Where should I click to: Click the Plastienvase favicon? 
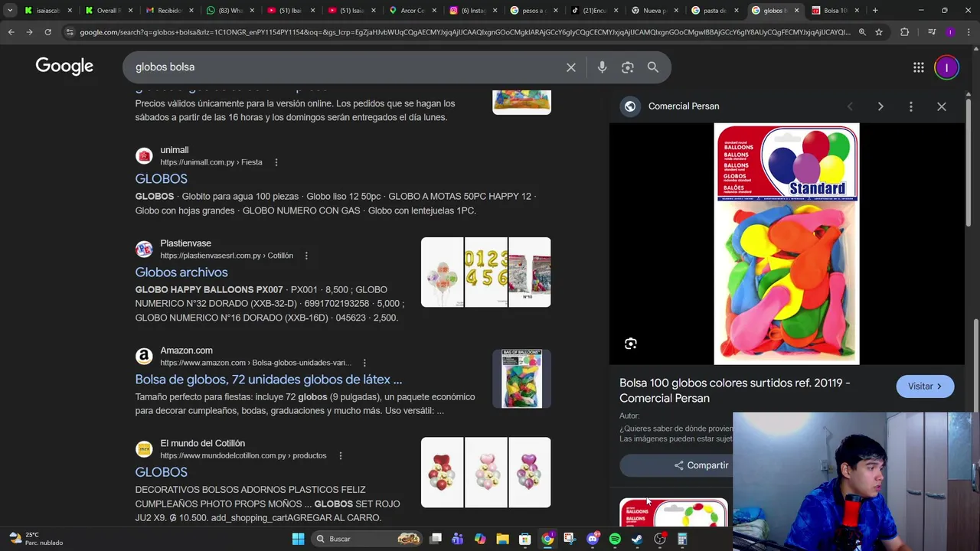(x=144, y=249)
